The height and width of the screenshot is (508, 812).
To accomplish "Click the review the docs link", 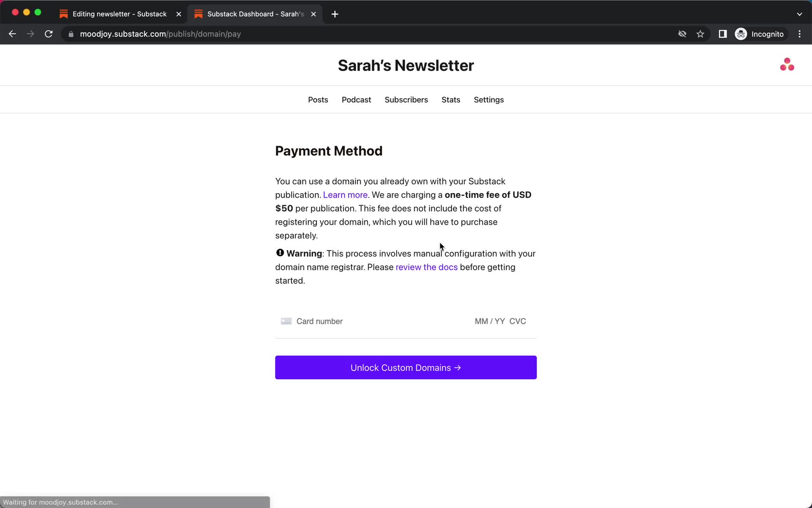I will pos(427,267).
